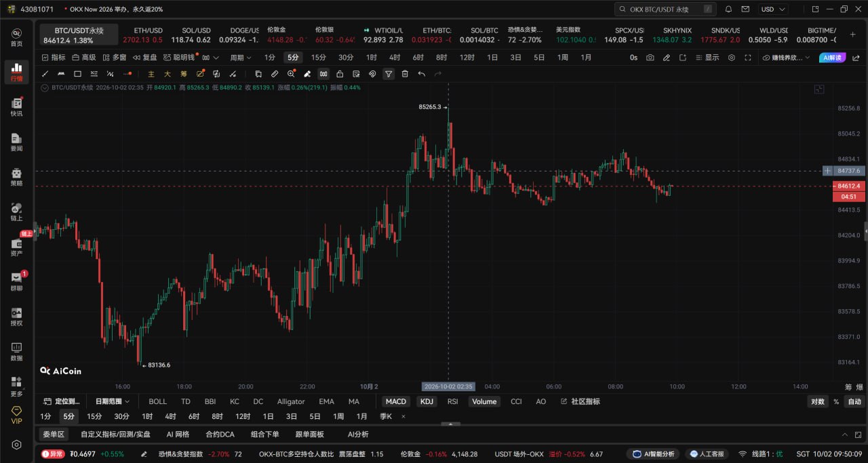
Task: Select the trend line drawing tool
Action: [45, 74]
